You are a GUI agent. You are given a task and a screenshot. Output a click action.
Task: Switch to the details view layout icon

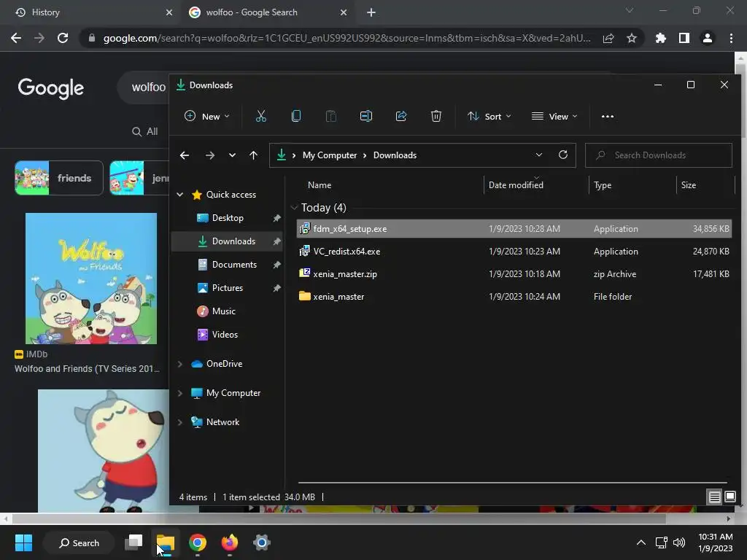(715, 497)
